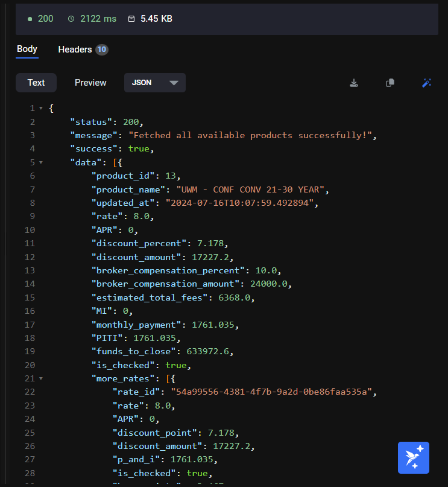Collapse the root object at line 1
Image resolution: width=448 pixels, height=487 pixels.
(40, 109)
